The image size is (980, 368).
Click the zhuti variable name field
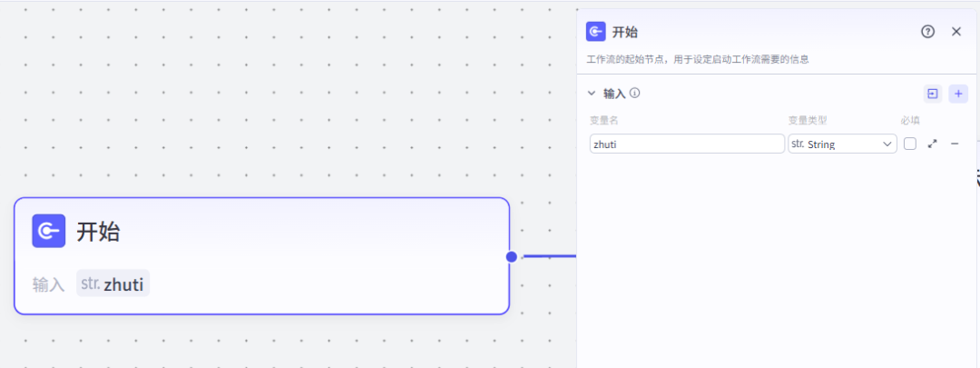click(687, 144)
